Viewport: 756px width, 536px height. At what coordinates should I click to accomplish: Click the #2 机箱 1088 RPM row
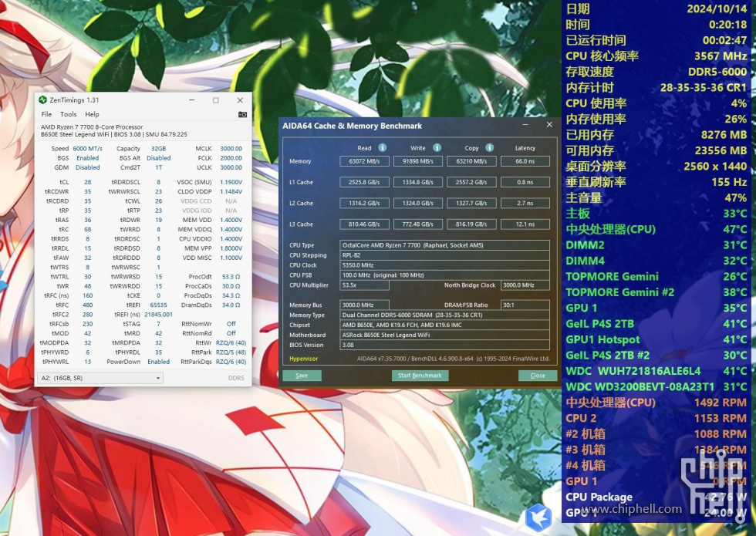[x=656, y=433]
